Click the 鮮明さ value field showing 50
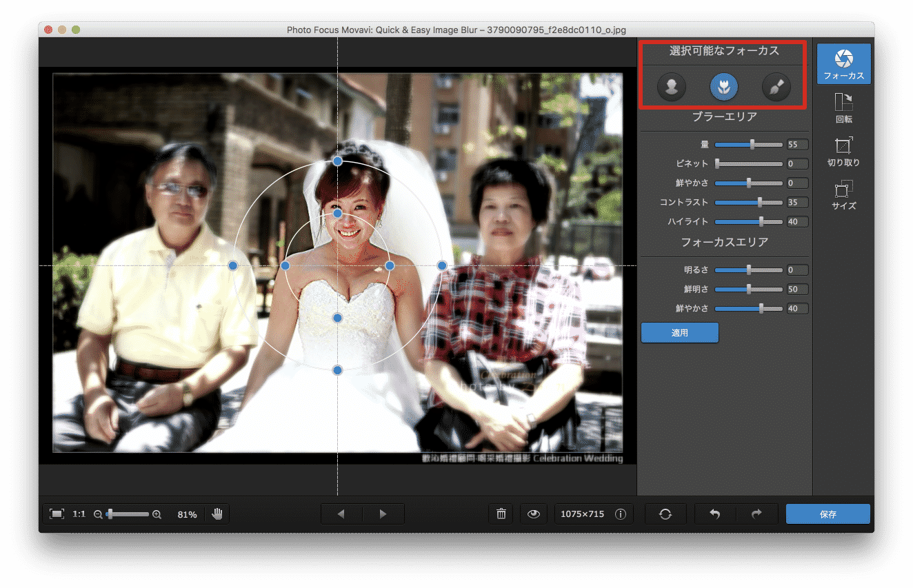The image size is (913, 588). (x=797, y=290)
